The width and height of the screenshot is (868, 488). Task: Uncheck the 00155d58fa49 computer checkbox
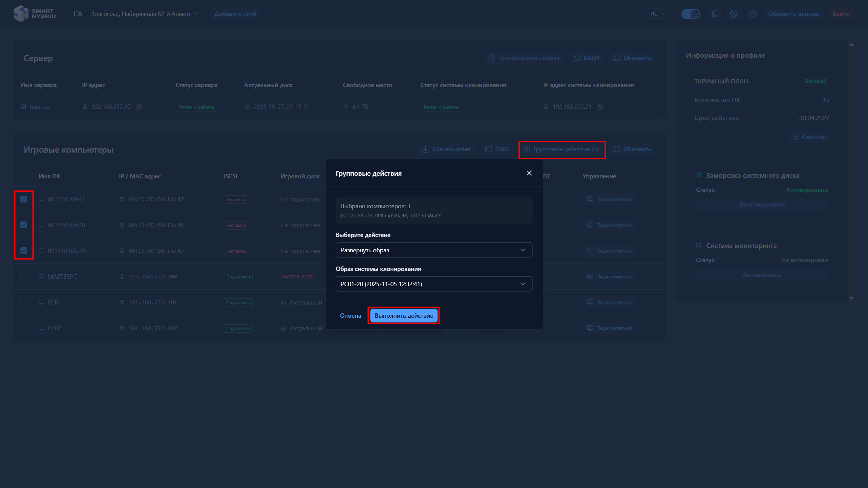point(24,251)
